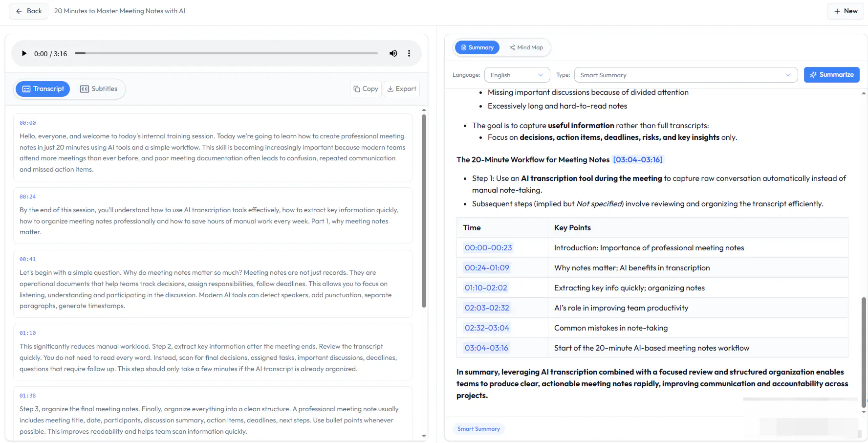This screenshot has width=868, height=443.
Task: Click the Summarize button
Action: [831, 75]
